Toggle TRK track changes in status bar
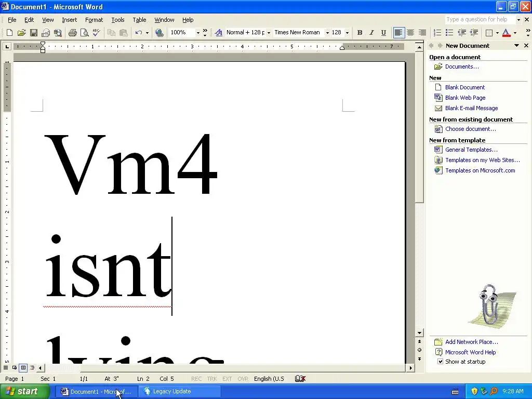 point(212,379)
